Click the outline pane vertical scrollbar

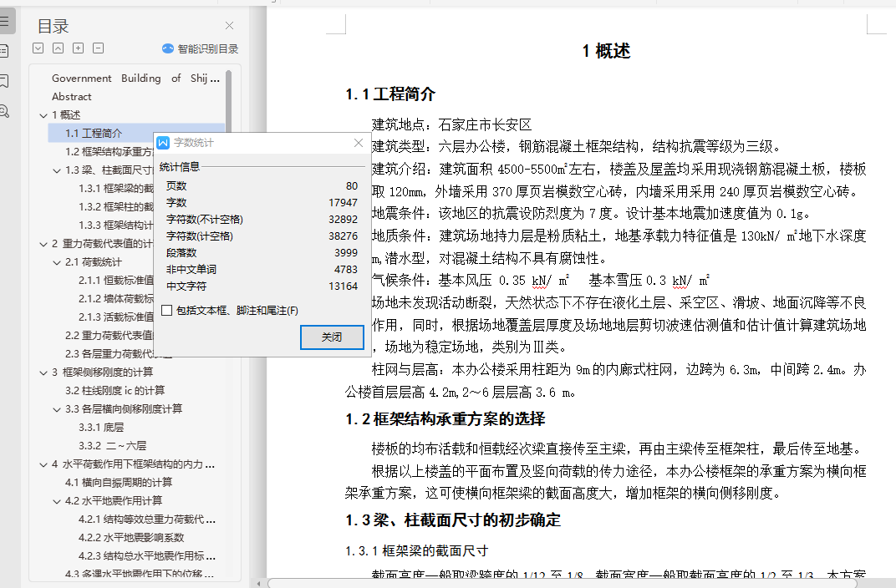coord(228,103)
